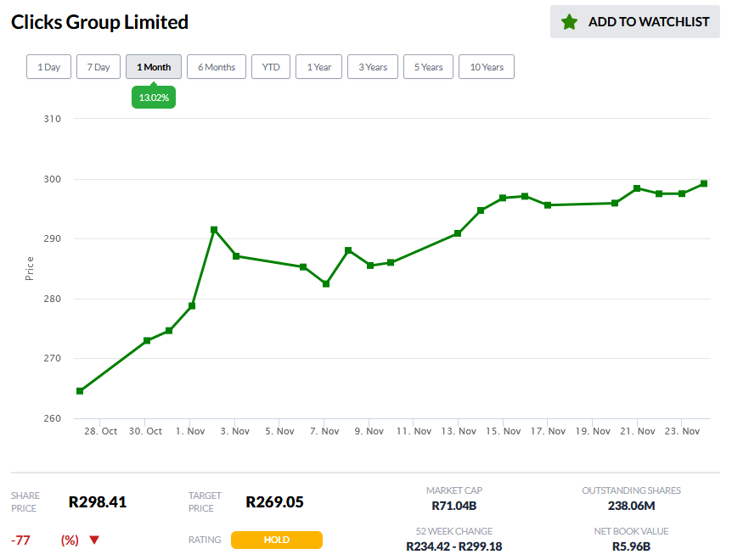Image resolution: width=732 pixels, height=560 pixels.
Task: Click the green star watchlist icon
Action: (x=569, y=22)
